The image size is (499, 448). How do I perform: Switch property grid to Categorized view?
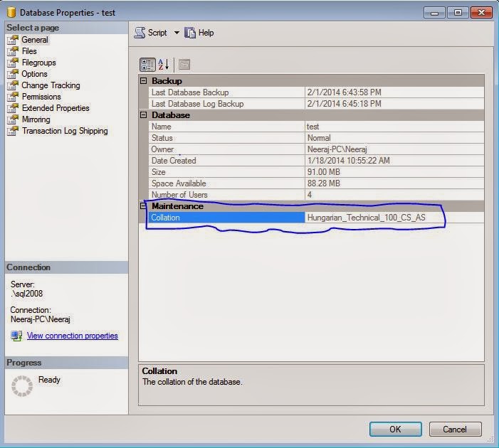click(147, 65)
